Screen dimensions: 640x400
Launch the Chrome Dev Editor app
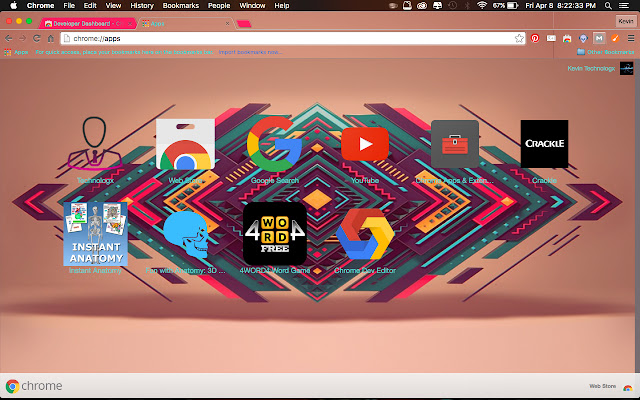[365, 234]
